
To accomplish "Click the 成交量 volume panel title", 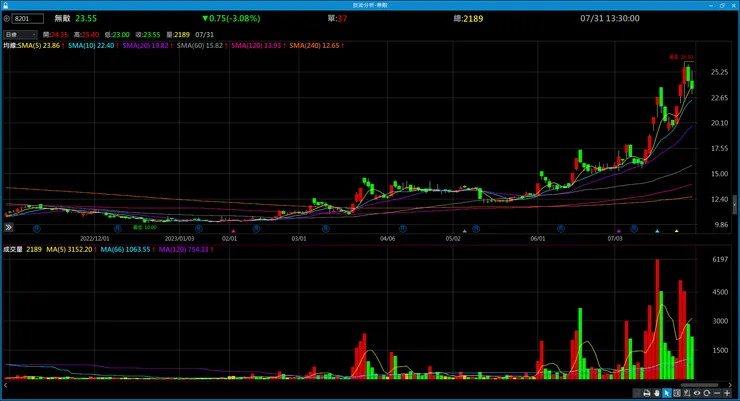I will pos(13,250).
